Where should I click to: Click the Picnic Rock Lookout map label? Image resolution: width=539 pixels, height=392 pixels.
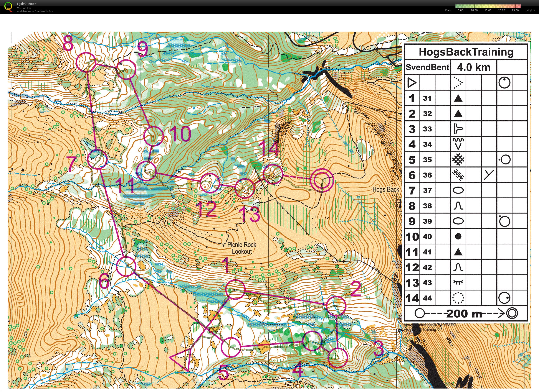(242, 248)
